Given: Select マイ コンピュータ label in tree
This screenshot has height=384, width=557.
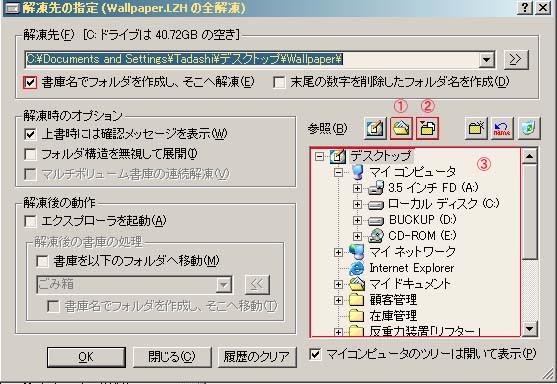Looking at the screenshot, I should pos(412,172).
